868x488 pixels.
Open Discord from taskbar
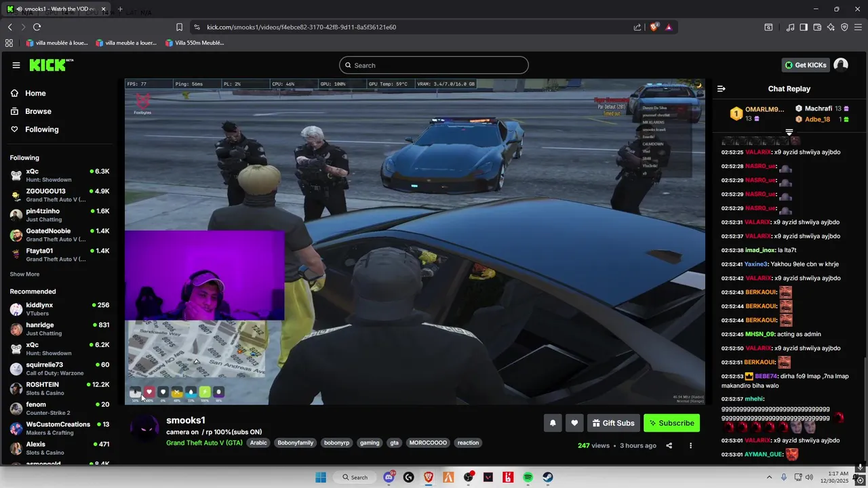(389, 477)
